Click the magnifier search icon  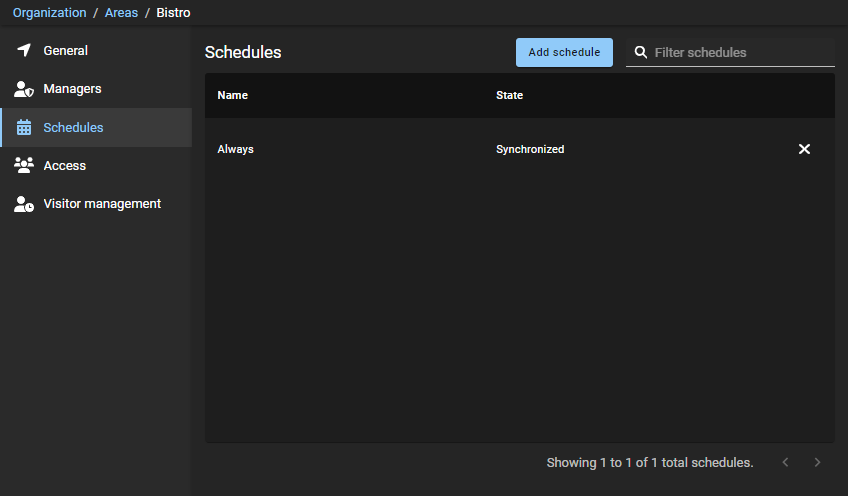pyautogui.click(x=641, y=52)
